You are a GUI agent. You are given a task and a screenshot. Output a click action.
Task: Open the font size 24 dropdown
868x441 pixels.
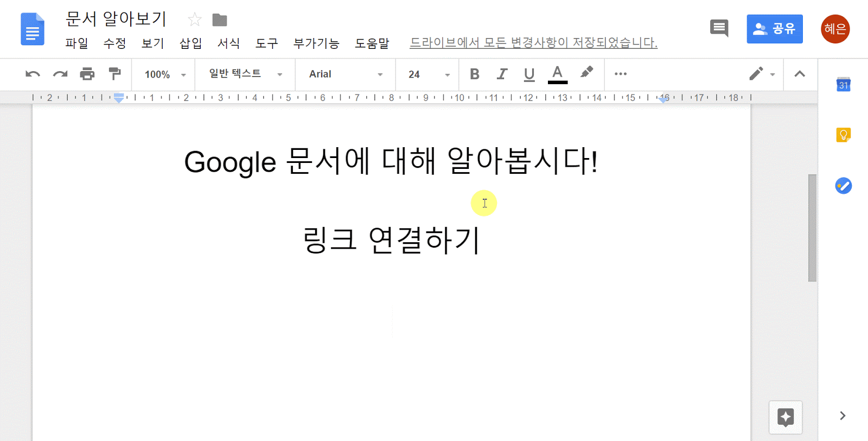[x=429, y=74]
